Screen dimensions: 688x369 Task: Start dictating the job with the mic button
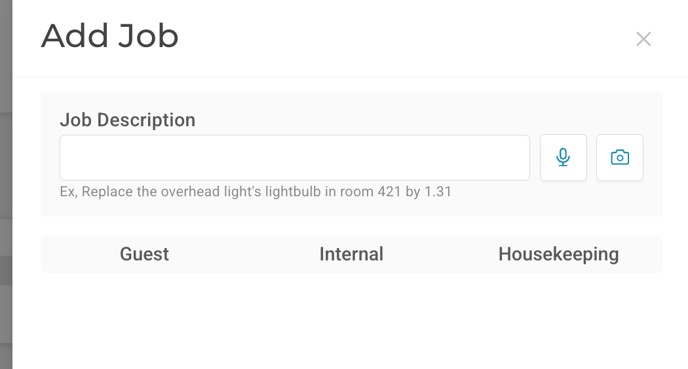(x=563, y=158)
